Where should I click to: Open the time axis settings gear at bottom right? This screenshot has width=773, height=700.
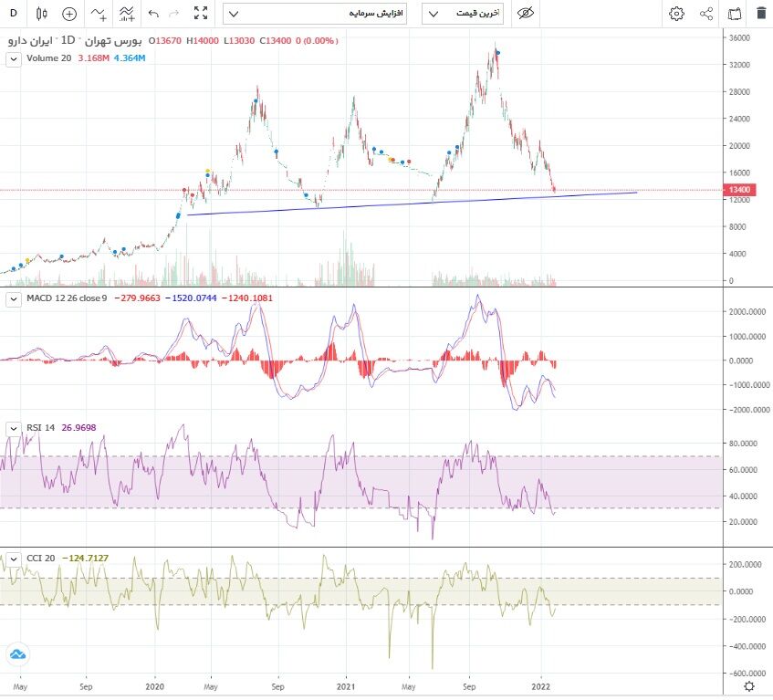tap(749, 686)
